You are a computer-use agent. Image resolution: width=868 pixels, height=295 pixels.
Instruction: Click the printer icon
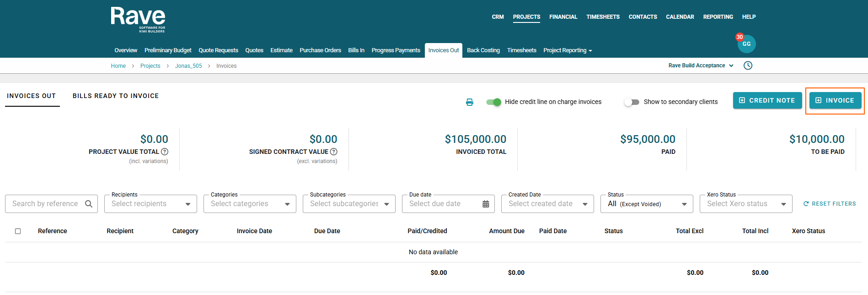[469, 102]
